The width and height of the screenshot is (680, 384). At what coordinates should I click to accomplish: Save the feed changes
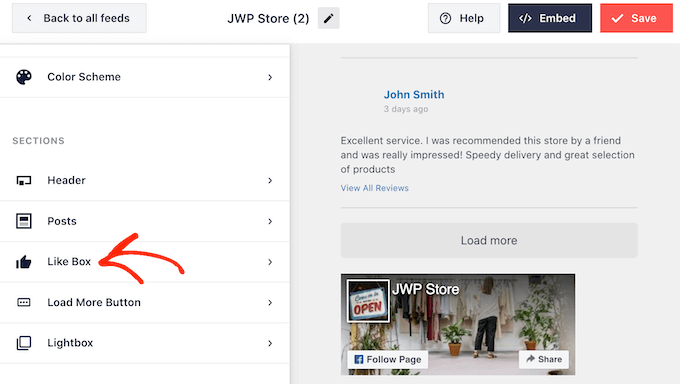[636, 18]
